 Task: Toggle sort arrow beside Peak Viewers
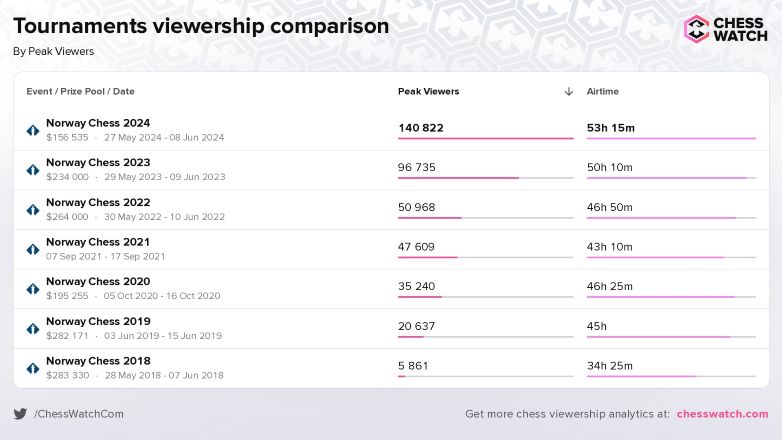pyautogui.click(x=568, y=91)
